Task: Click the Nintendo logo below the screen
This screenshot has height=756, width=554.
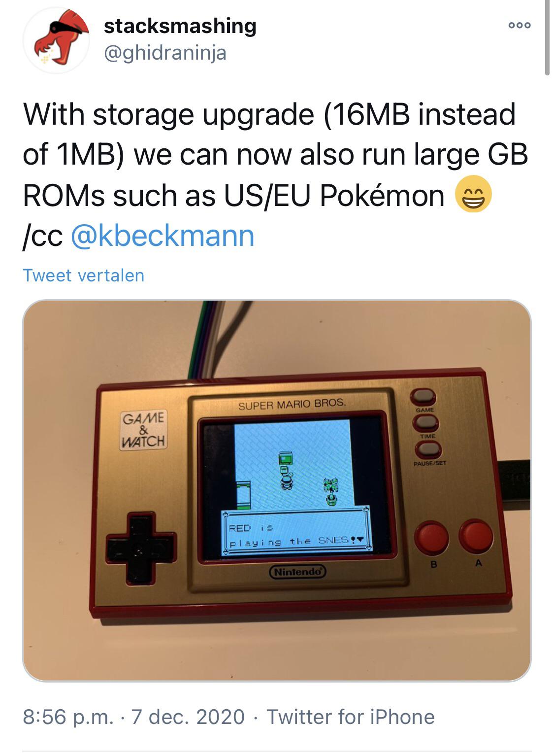Action: pyautogui.click(x=297, y=572)
